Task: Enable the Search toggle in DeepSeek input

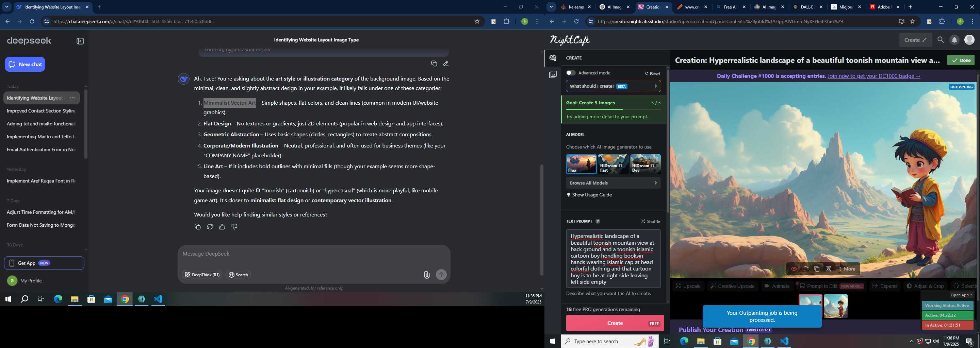Action: [238, 275]
